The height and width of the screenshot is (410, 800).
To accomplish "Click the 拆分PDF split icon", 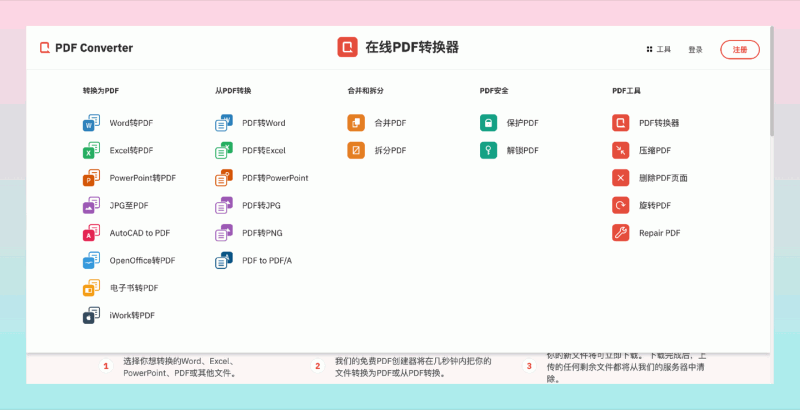I will pos(356,150).
